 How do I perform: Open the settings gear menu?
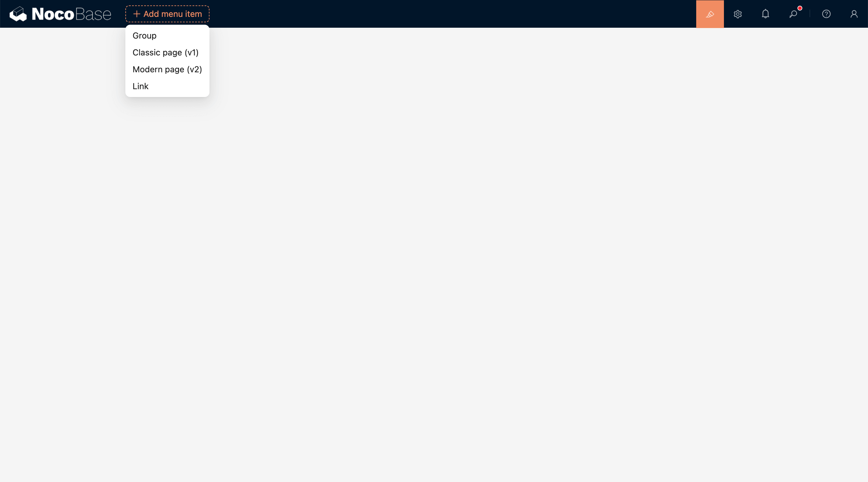pyautogui.click(x=737, y=14)
